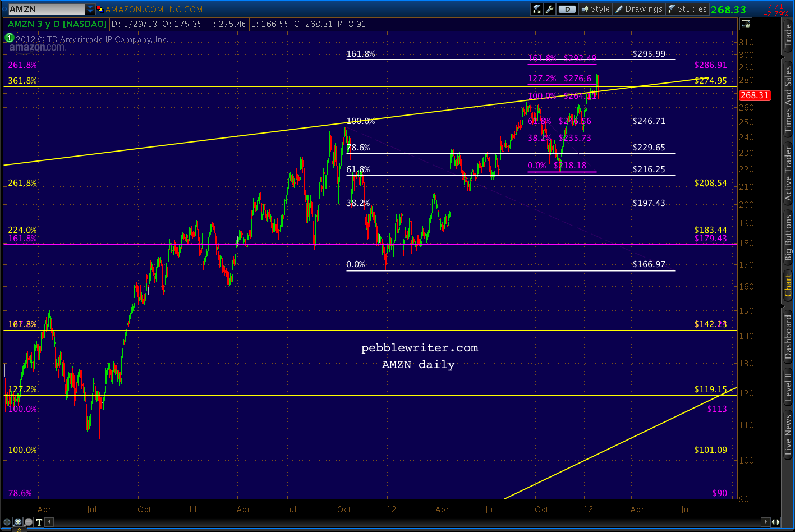Screen dimensions: 795x532
Task: Click the quick studies flask icon
Action: [x=537, y=9]
